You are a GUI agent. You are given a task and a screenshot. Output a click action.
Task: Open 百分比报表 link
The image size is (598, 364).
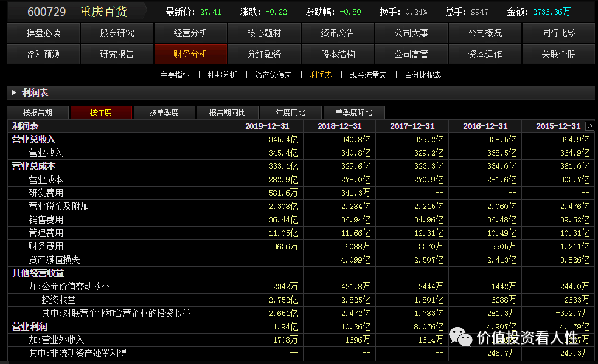[x=423, y=75]
